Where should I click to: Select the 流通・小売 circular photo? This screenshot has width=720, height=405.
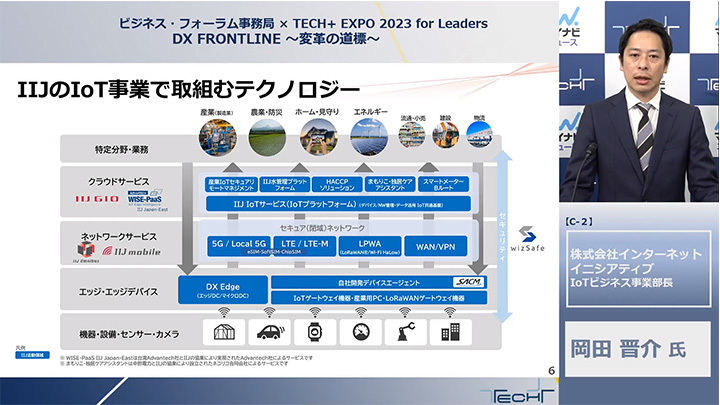click(412, 135)
